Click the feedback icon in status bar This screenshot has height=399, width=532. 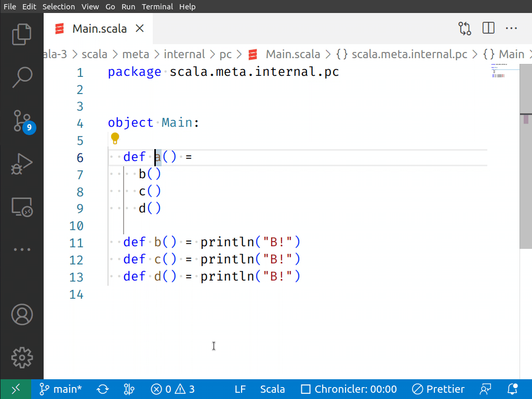[486, 389]
